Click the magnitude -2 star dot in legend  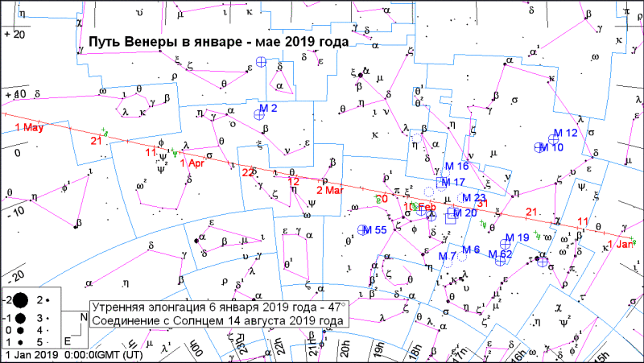coord(19,300)
